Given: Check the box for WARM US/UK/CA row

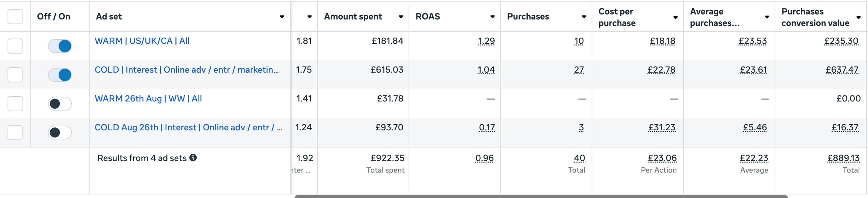Looking at the screenshot, I should pyautogui.click(x=15, y=46).
